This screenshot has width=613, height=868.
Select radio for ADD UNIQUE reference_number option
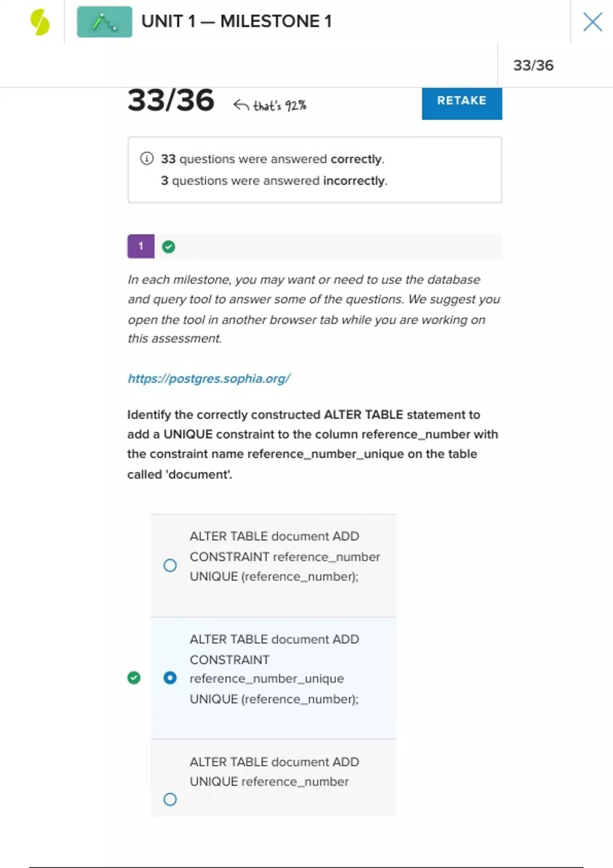click(170, 799)
